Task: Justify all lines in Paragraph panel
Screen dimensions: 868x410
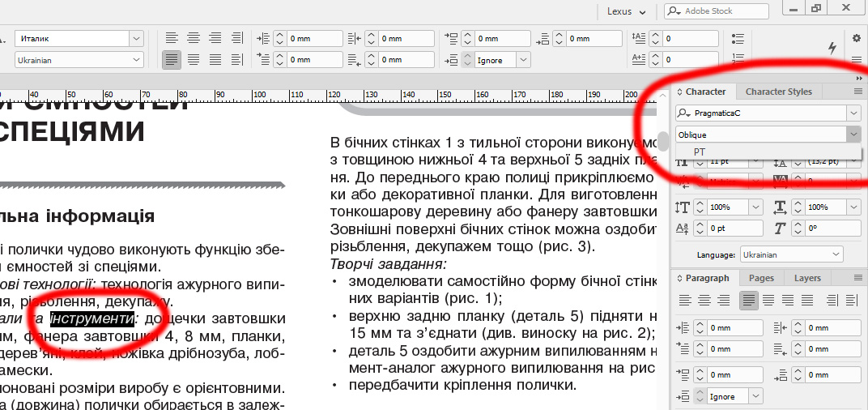Action: (807, 301)
